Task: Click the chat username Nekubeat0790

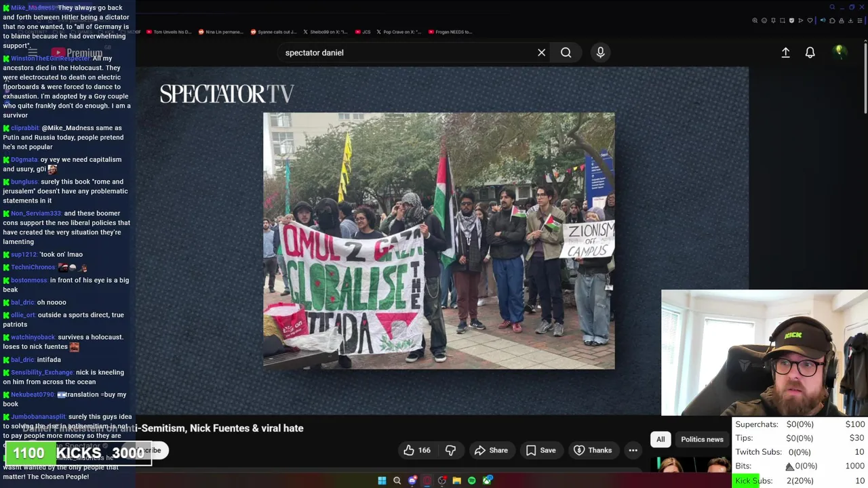Action: point(33,394)
